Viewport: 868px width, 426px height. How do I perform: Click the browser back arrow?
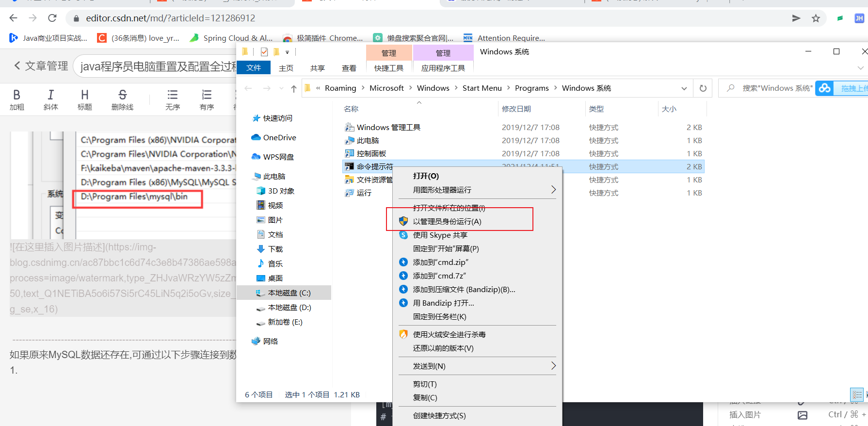[x=13, y=18]
